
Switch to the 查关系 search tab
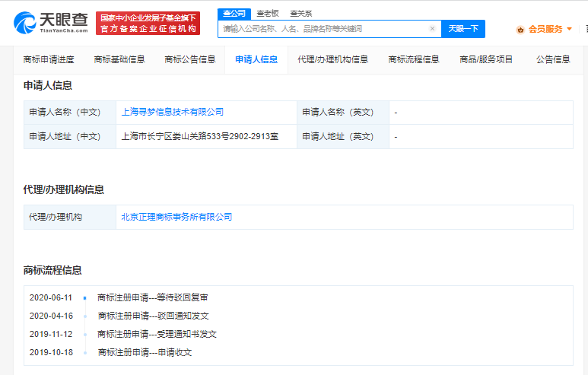click(300, 14)
